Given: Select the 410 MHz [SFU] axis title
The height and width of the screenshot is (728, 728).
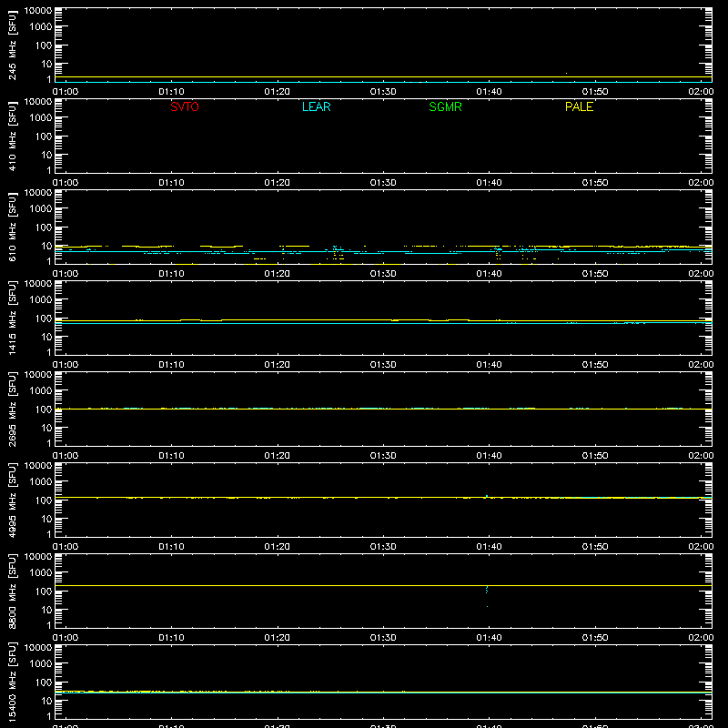Looking at the screenshot, I should tap(12, 136).
